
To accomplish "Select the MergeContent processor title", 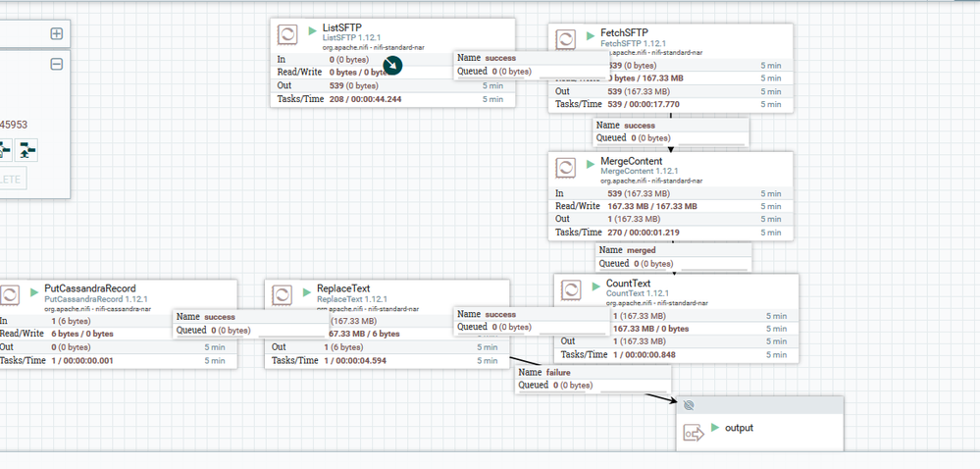I will pyautogui.click(x=631, y=161).
